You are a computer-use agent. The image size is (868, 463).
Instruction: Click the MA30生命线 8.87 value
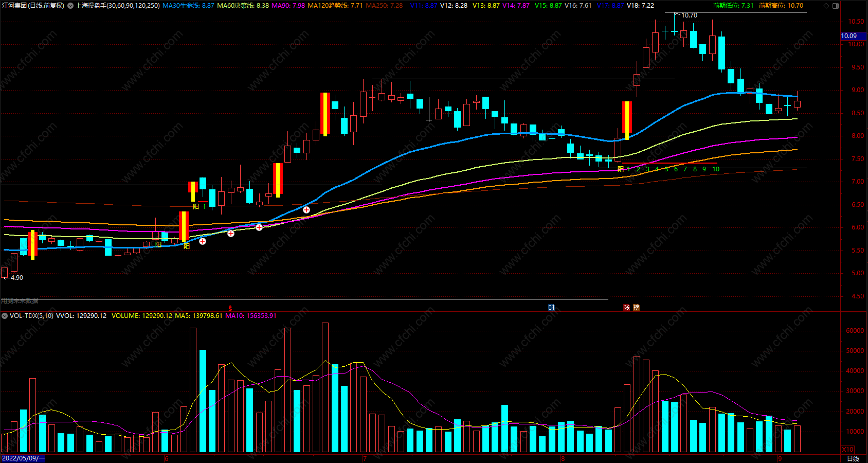pos(188,6)
